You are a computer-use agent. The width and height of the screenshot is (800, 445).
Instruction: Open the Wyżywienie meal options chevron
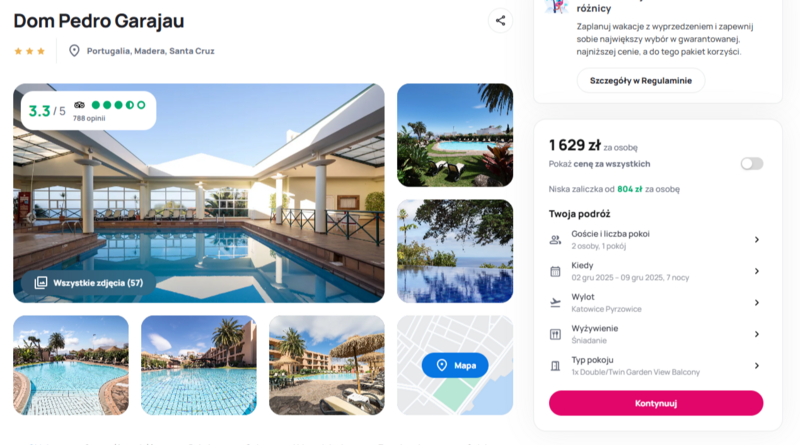[757, 334]
